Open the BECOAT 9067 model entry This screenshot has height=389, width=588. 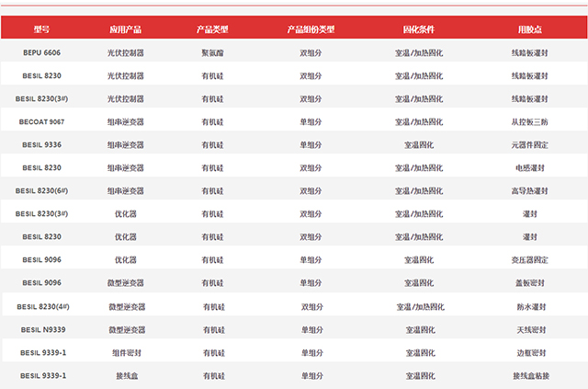pyautogui.click(x=41, y=121)
